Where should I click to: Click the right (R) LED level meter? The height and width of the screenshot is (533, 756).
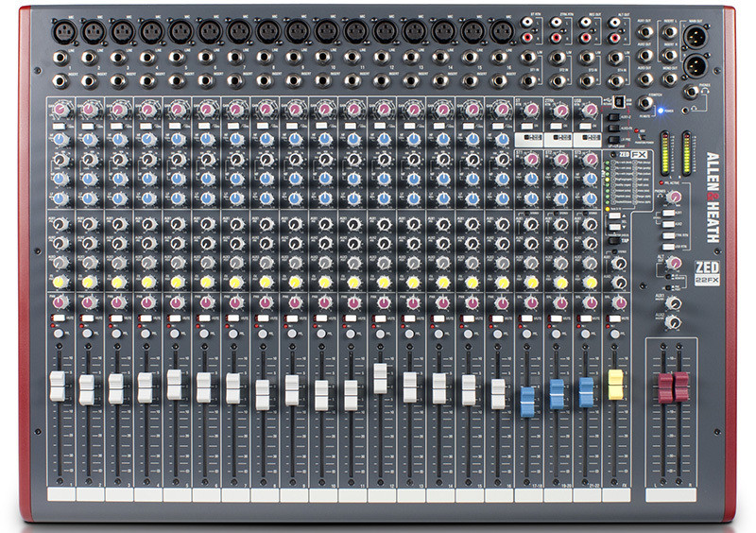pyautogui.click(x=687, y=153)
